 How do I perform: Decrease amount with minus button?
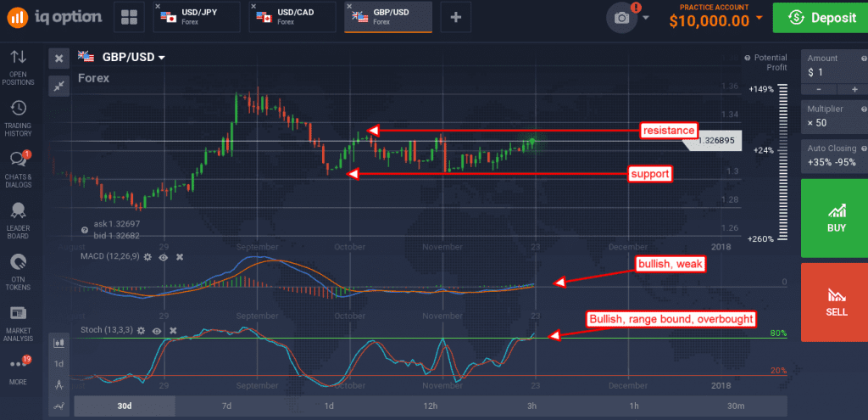coord(818,89)
